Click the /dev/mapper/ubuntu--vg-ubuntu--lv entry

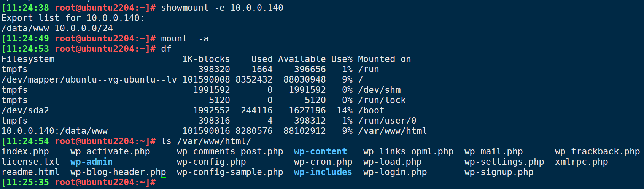(89, 79)
